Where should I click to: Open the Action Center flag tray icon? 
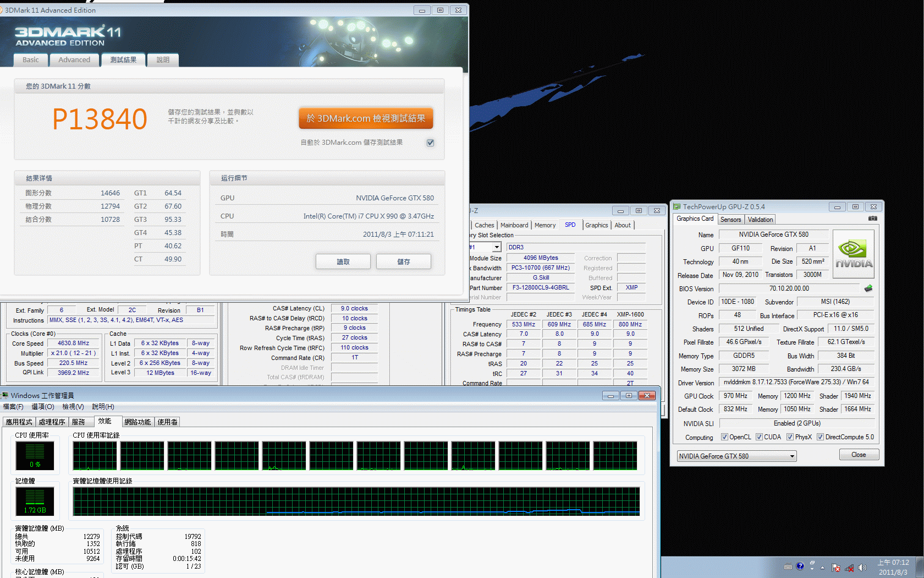(x=836, y=568)
